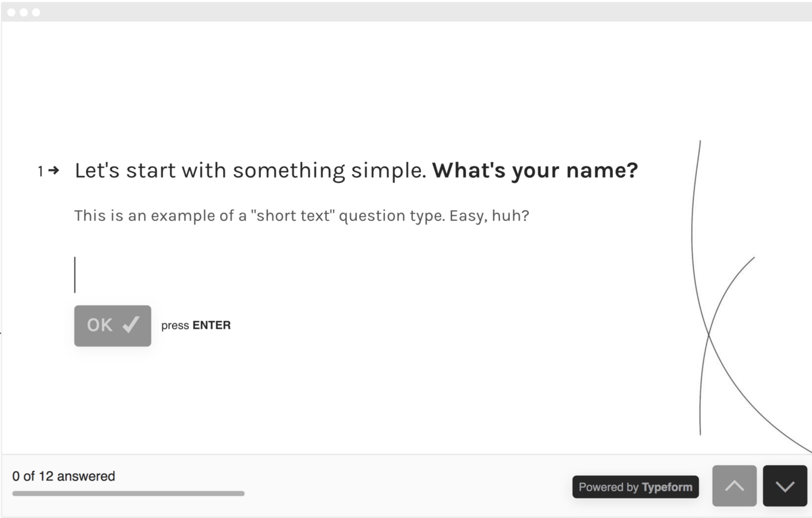Click the middle window control dot

coord(24,12)
